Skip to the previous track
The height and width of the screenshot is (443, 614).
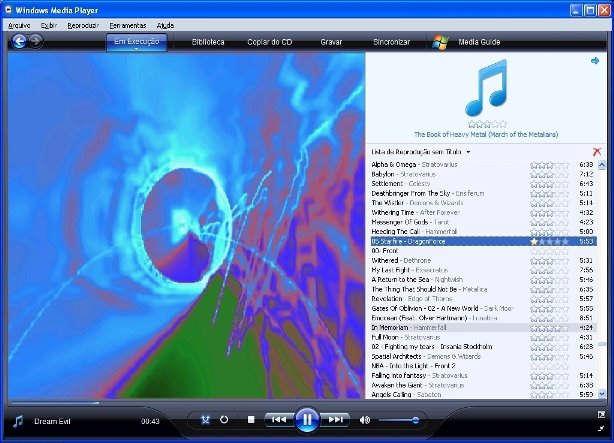[x=278, y=419]
